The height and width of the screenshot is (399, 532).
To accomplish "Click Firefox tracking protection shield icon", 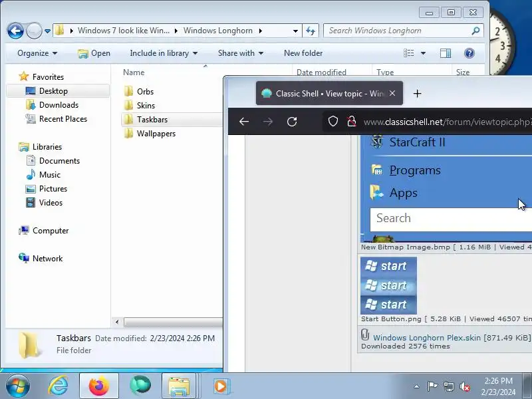I will 333,121.
